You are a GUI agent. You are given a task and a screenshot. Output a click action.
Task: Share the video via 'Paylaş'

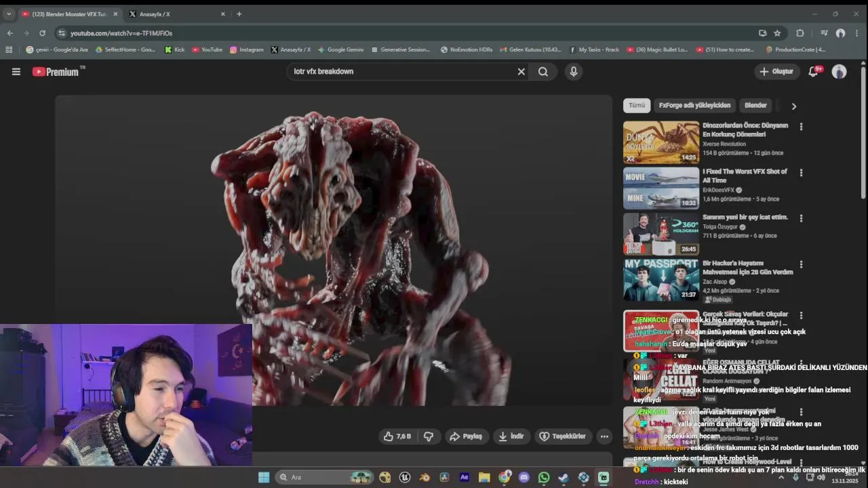point(466,436)
